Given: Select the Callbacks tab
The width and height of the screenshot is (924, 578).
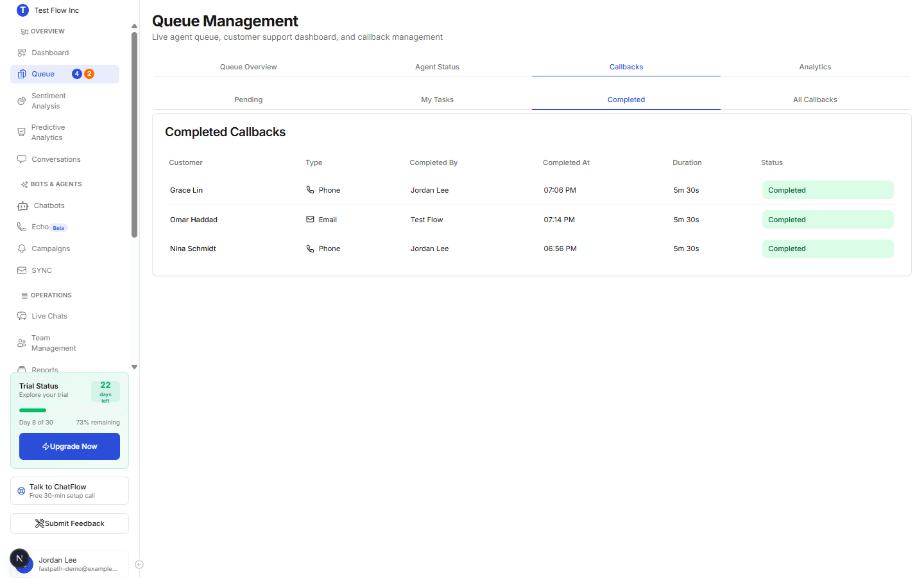Looking at the screenshot, I should click(626, 67).
